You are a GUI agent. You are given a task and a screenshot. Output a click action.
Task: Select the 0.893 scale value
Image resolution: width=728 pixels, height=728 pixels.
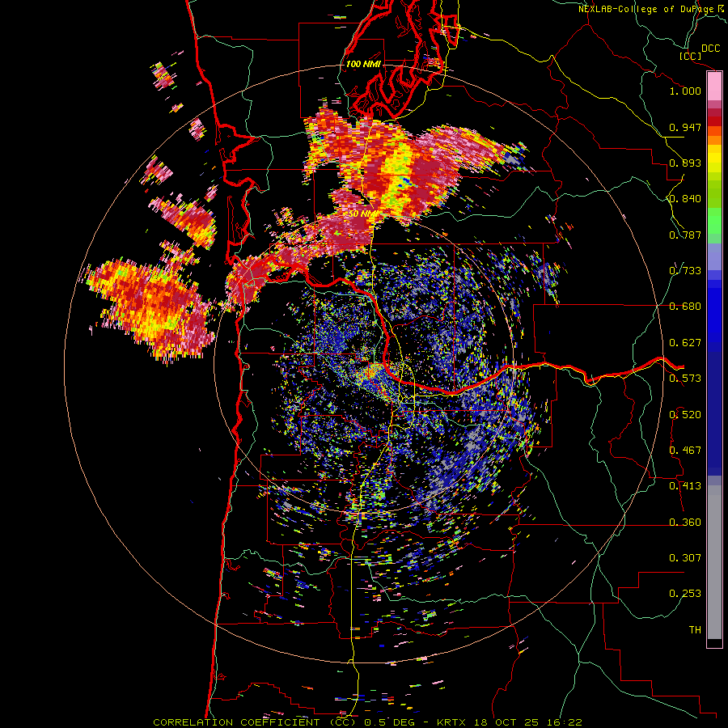685,163
